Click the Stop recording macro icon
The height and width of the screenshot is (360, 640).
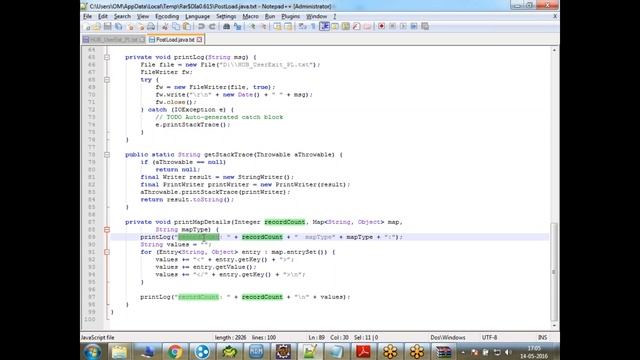click(x=393, y=27)
